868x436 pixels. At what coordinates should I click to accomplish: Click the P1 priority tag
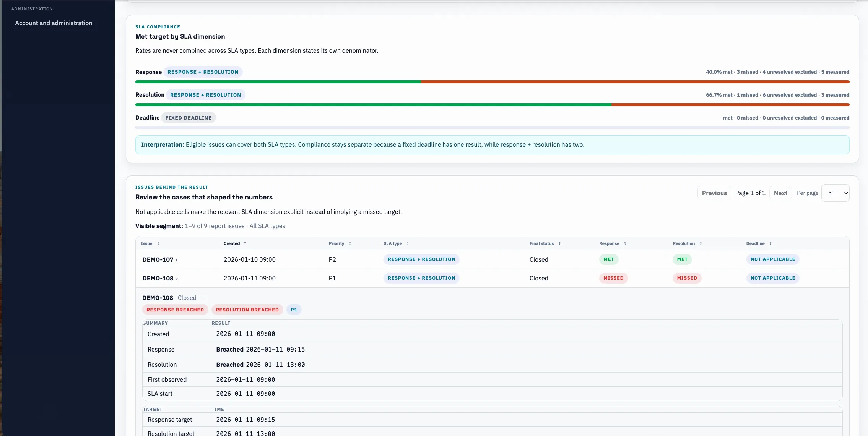point(294,310)
